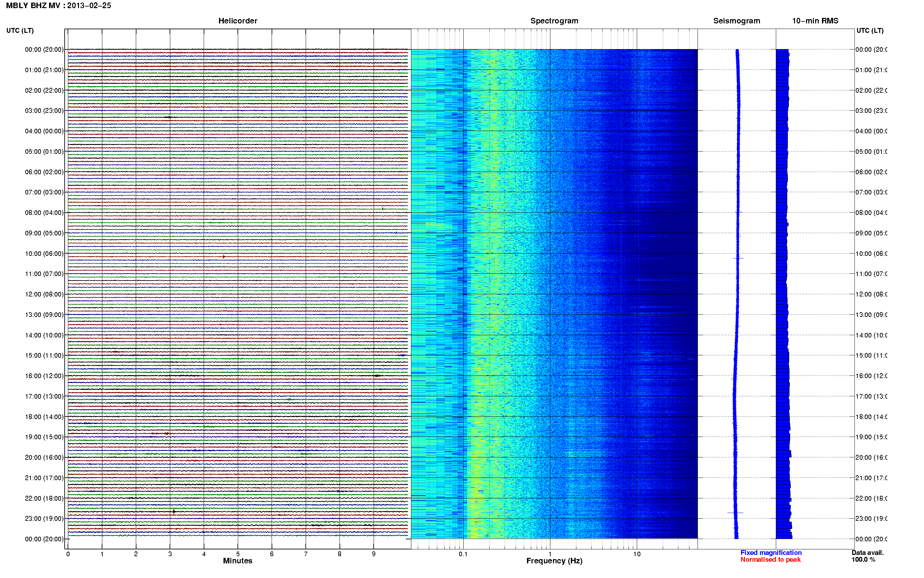Select the Helicorder panel heading
This screenshot has width=924, height=578.
coord(237,21)
